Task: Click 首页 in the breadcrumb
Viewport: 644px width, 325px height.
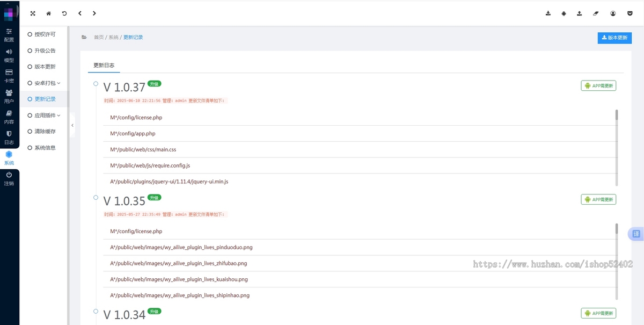Action: click(99, 38)
